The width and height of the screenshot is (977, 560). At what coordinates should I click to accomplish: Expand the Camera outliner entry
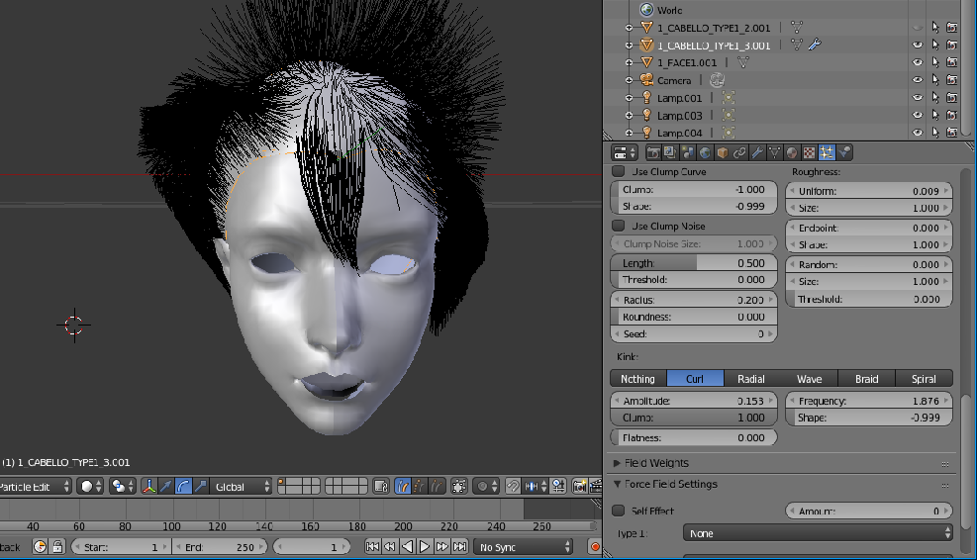[x=629, y=80]
